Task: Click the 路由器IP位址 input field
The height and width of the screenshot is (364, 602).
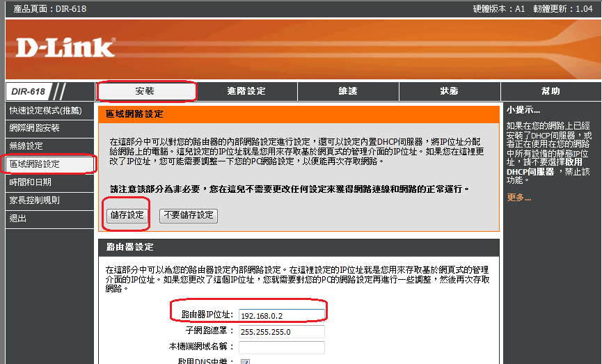Action: (x=281, y=315)
